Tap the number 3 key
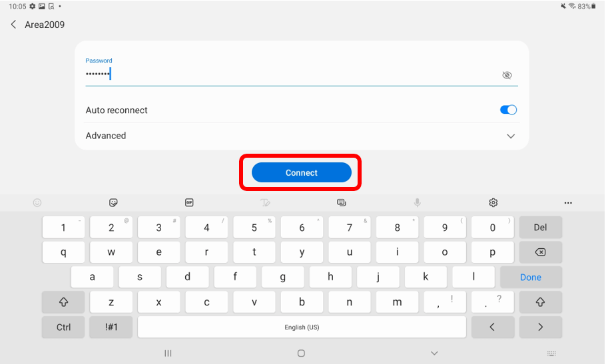Viewport: 608px width, 364px height. click(158, 227)
